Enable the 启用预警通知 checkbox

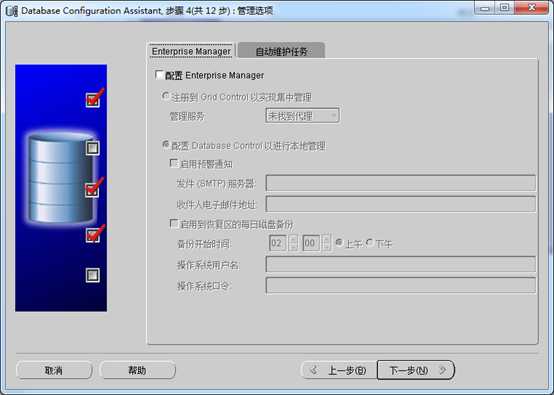pos(174,163)
